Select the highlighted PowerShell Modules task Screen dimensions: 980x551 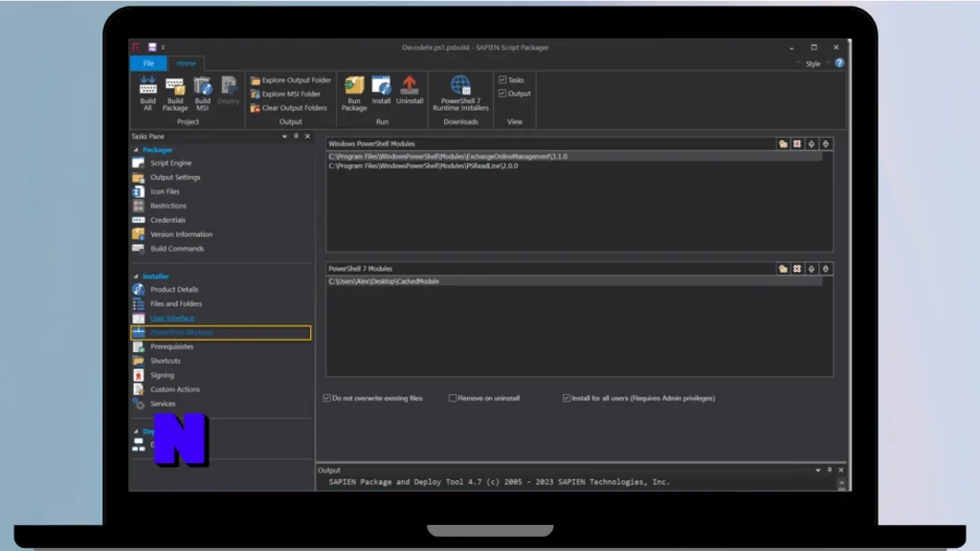pos(221,332)
